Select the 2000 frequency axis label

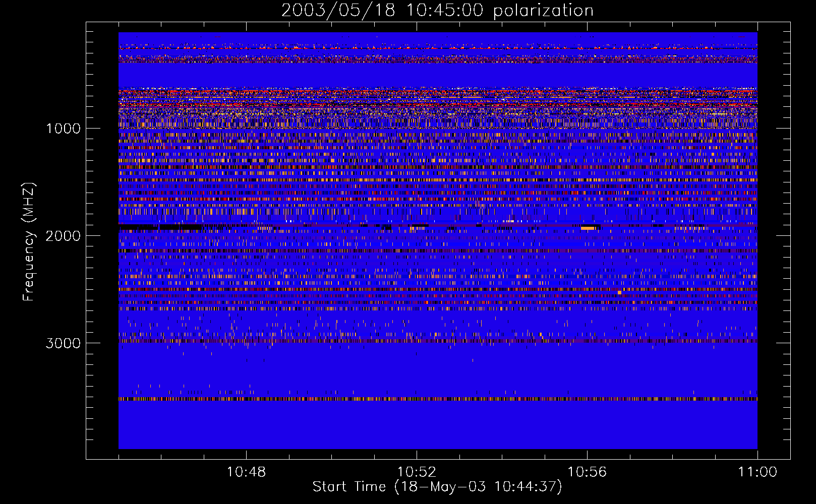pyautogui.click(x=63, y=236)
